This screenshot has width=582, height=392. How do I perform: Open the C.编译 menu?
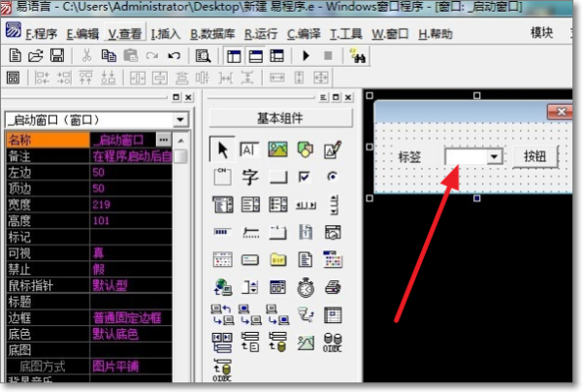click(304, 34)
